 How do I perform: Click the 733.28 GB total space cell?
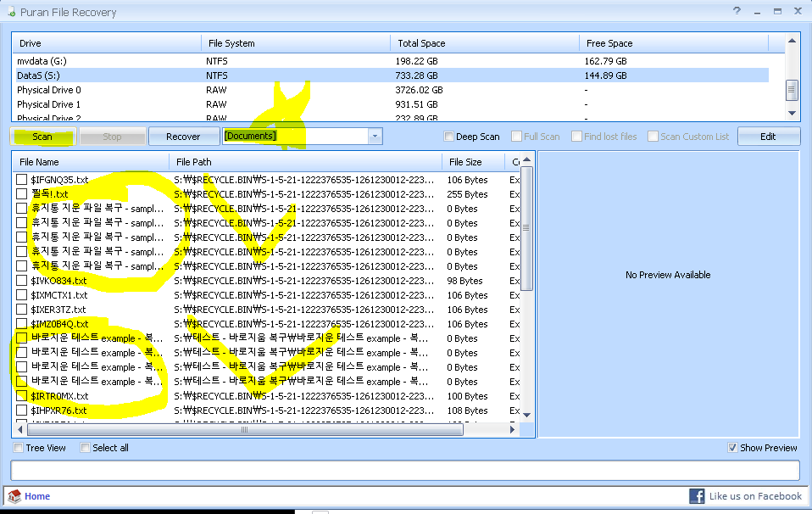point(416,75)
